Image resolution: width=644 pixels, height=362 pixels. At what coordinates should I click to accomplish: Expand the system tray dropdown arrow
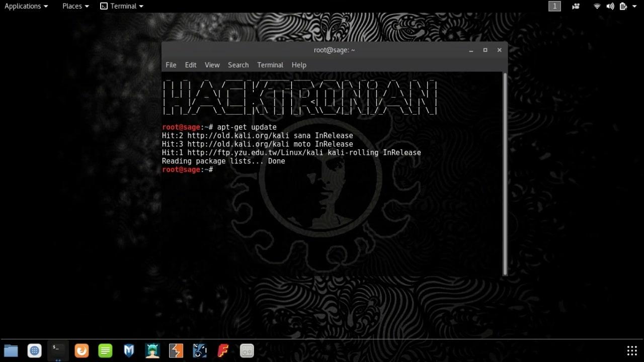[x=634, y=6]
